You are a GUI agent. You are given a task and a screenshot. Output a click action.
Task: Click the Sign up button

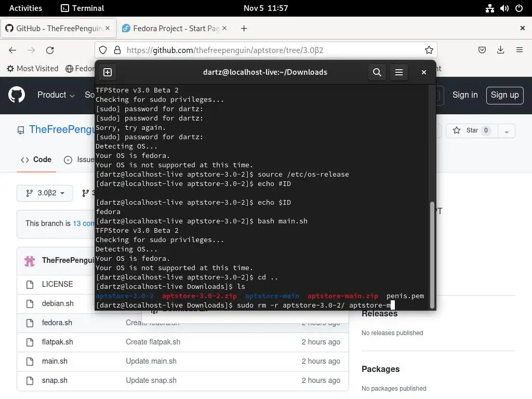coord(504,96)
